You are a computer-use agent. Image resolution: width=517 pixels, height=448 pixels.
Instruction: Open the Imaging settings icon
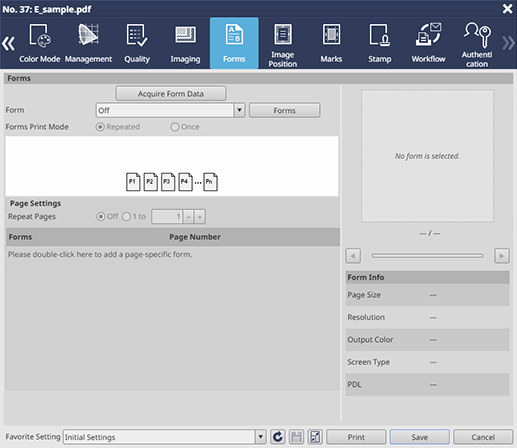coord(186,35)
